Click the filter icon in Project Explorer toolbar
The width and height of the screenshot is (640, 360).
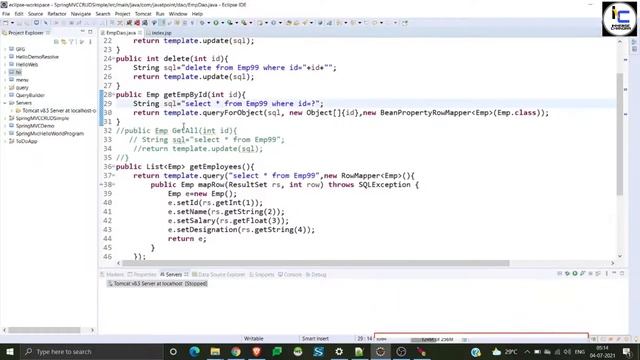[x=71, y=42]
